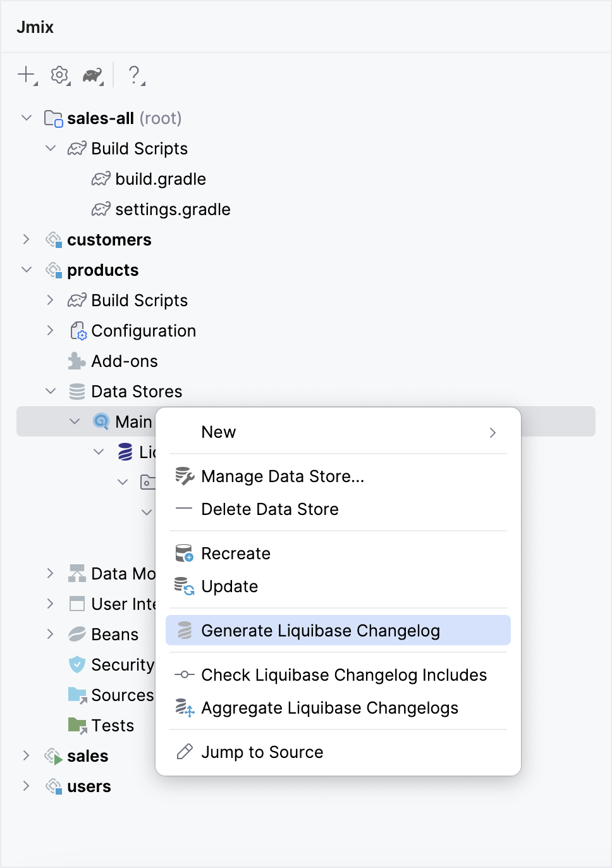This screenshot has height=868, width=612.
Task: Click the Add-ons puzzle piece icon
Action: pos(76,361)
